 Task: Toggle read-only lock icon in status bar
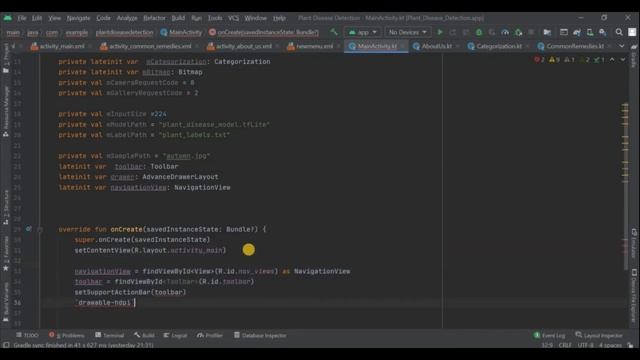631,345
